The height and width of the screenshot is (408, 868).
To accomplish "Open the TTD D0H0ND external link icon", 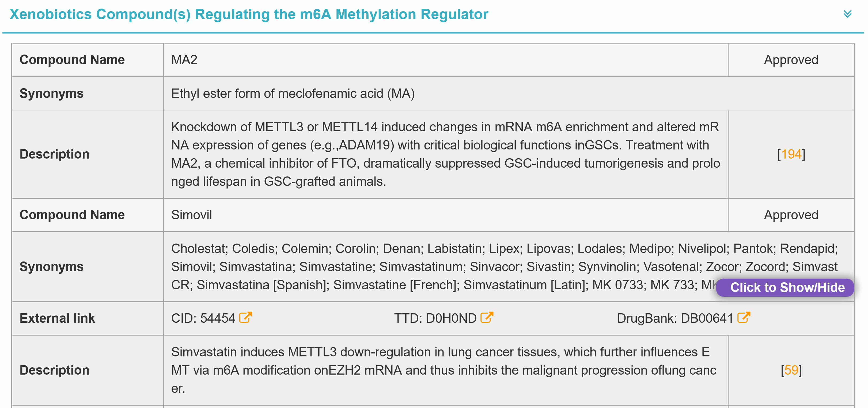I will [487, 317].
